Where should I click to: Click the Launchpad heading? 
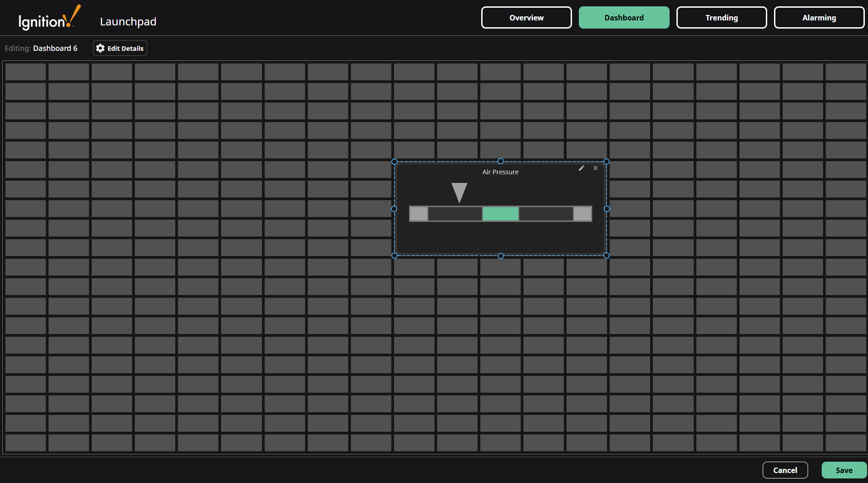128,21
